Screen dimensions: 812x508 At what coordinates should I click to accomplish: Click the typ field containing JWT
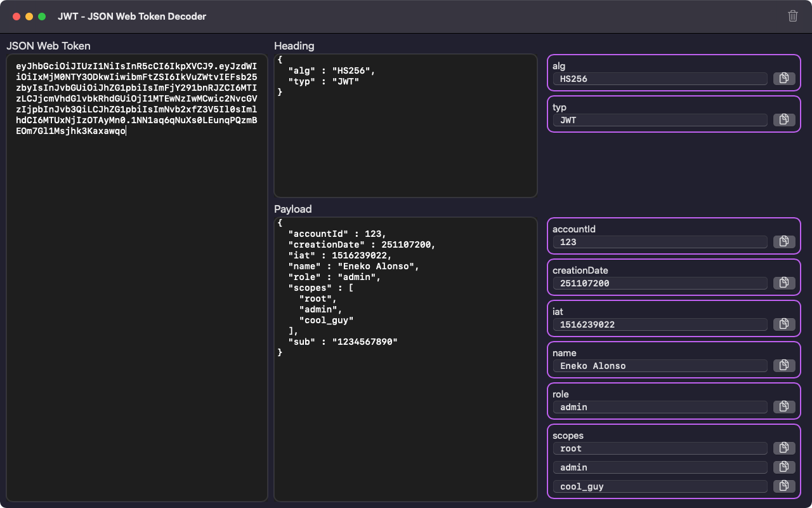pos(660,120)
